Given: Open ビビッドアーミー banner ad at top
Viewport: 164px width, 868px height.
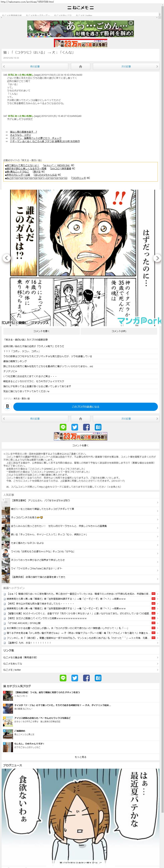Looking at the screenshot, I should pyautogui.click(x=80, y=29).
